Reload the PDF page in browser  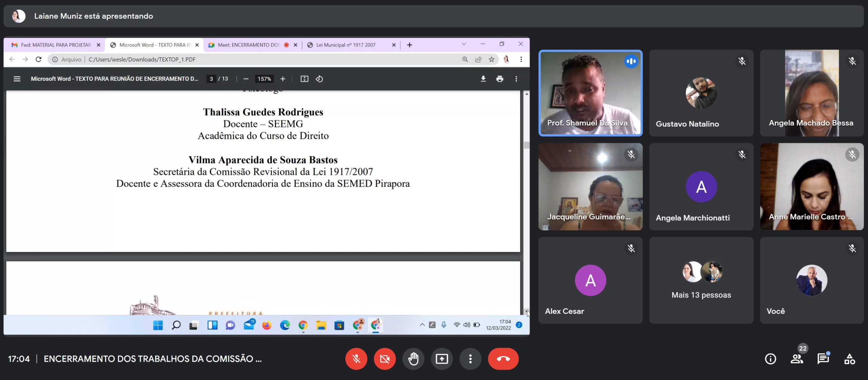(38, 59)
